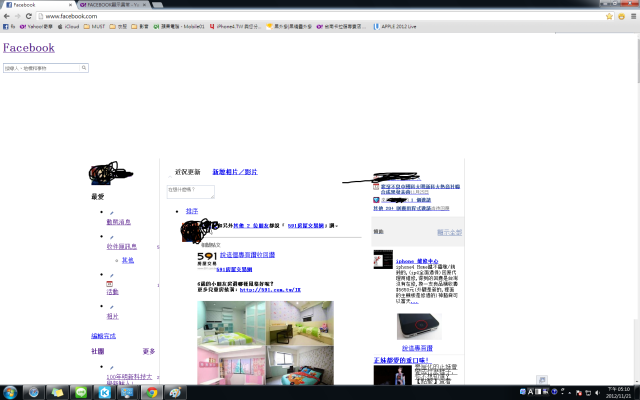Open 相片 in the sidebar
640x400 pixels.
(113, 316)
